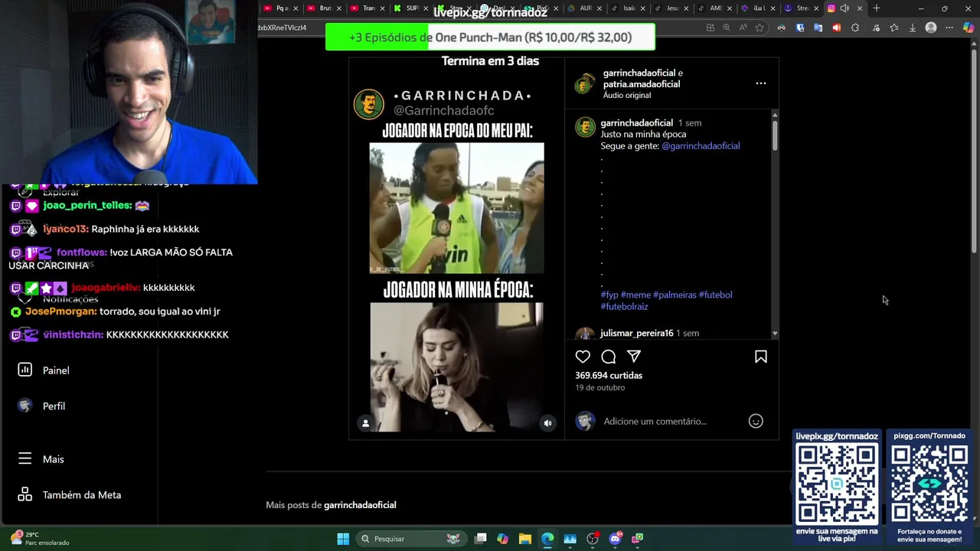This screenshot has height=551, width=980.
Task: Mute the Instagram tab audio icon
Action: pyautogui.click(x=844, y=8)
